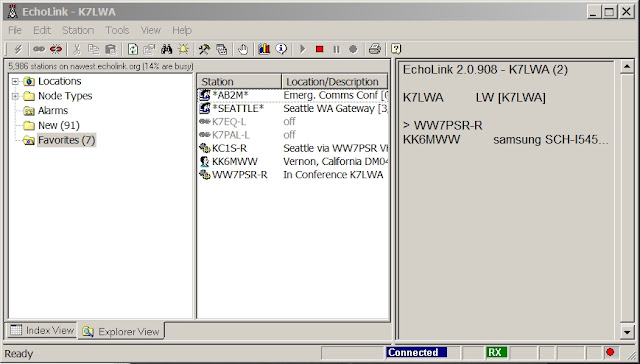Open Find station with binoculars icon
Screen dimensions: 640x364
166,49
